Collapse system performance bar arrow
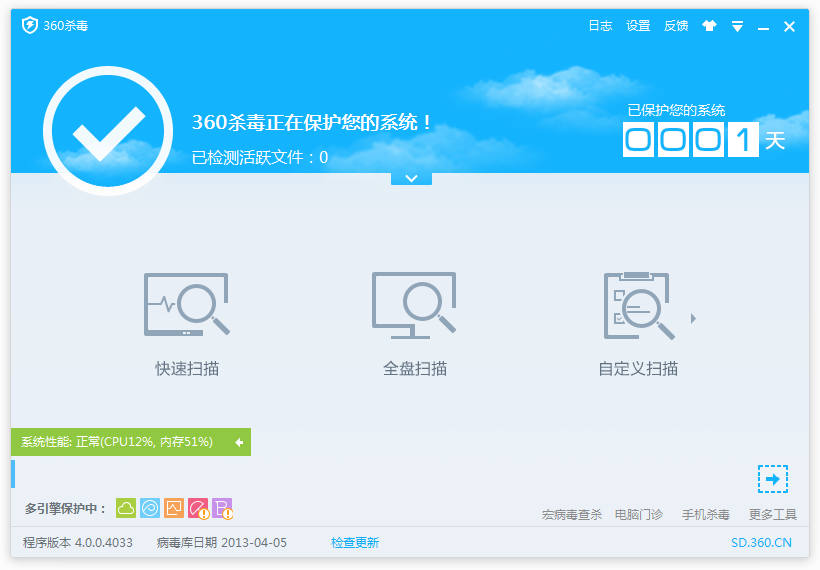820x570 pixels. [x=239, y=442]
